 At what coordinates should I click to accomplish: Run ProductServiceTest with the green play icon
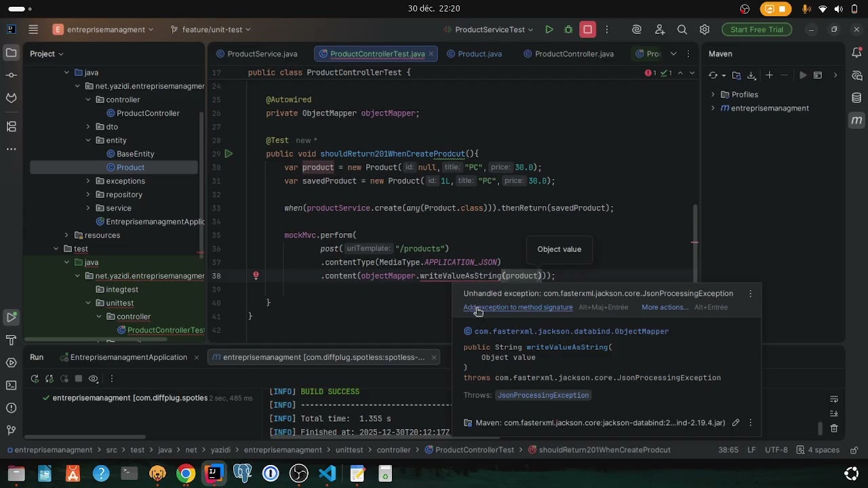[549, 29]
